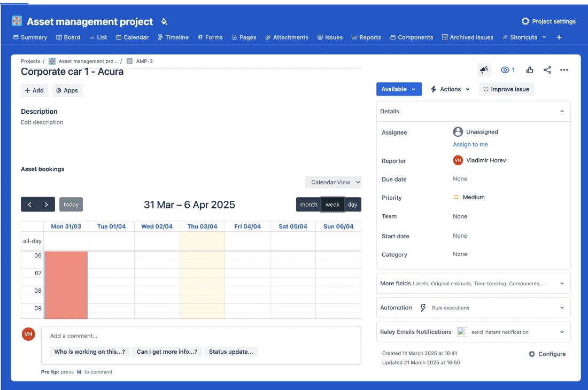Click the red booking block on Monday
588x390 pixels.
coord(66,285)
